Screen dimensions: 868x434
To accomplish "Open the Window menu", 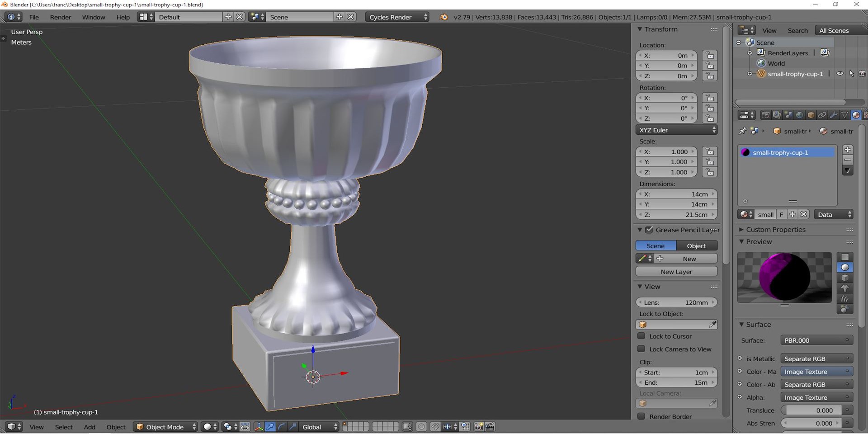I will 94,17.
